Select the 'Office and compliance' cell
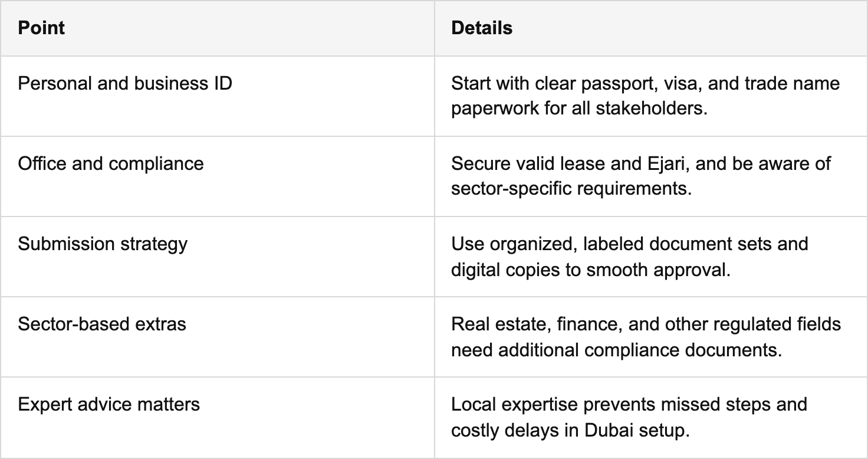Viewport: 868px width, 459px height. pos(111,163)
